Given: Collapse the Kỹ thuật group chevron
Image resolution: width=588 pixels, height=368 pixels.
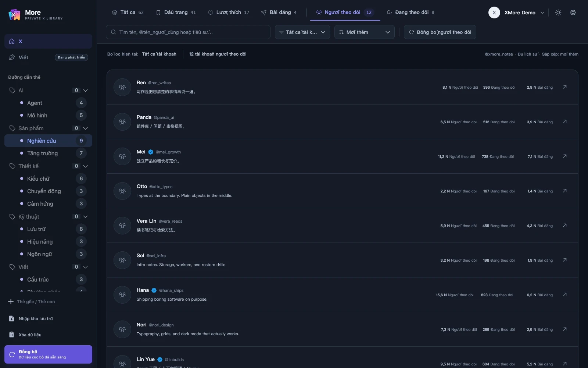Looking at the screenshot, I should click(86, 217).
